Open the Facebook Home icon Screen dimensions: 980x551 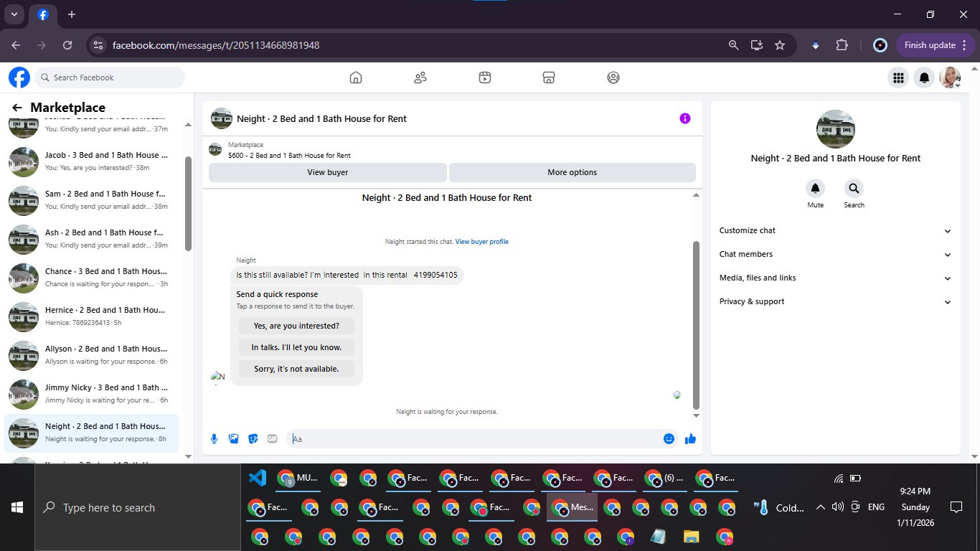pos(356,77)
